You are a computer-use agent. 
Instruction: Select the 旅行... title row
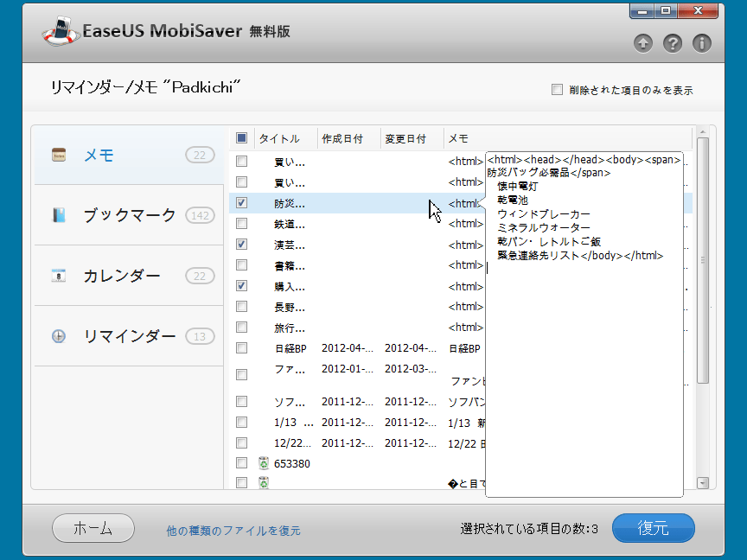pos(289,328)
